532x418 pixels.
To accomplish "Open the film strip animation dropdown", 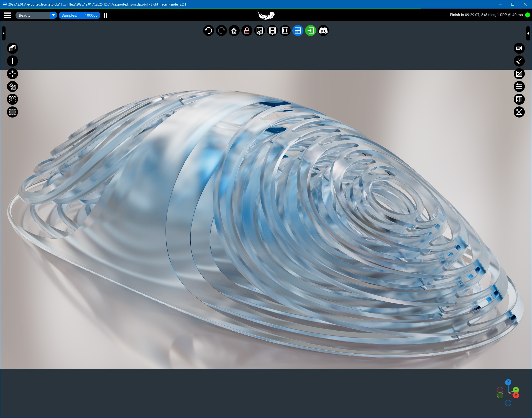I will (x=272, y=30).
